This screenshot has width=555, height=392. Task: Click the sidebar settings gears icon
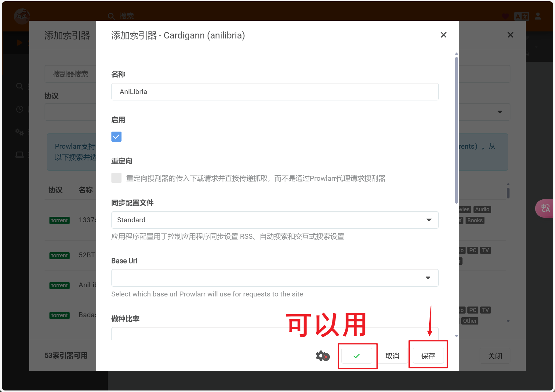(x=20, y=132)
